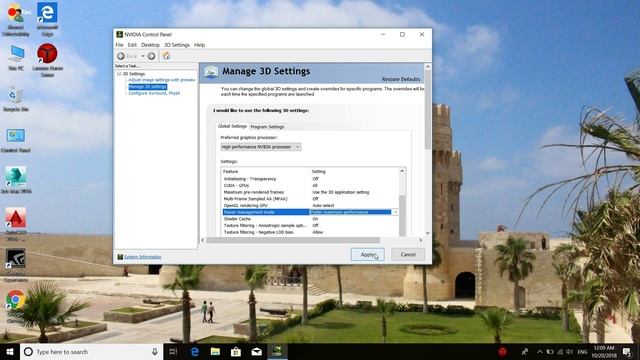This screenshot has height=360, width=640.
Task: Open the Action Center notifications icon
Action: pyautogui.click(x=627, y=351)
